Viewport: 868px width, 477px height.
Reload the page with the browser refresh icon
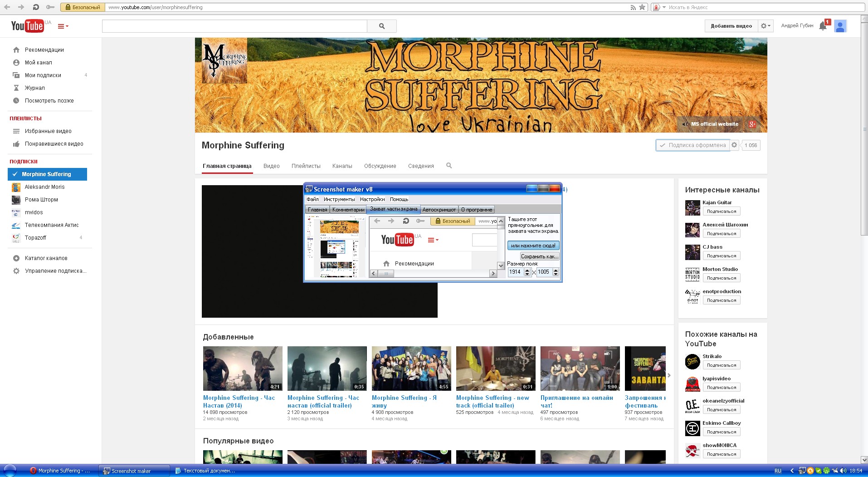(x=36, y=7)
